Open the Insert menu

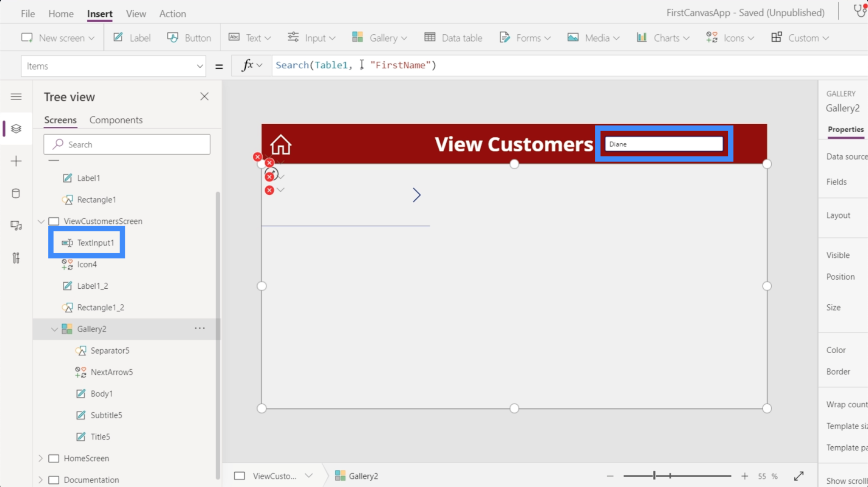click(99, 13)
